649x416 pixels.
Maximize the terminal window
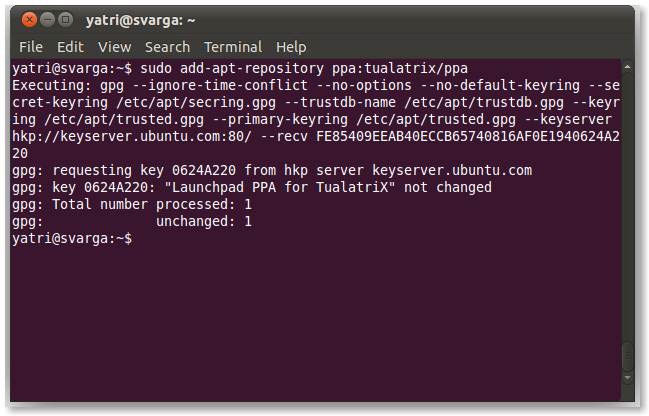(65, 19)
